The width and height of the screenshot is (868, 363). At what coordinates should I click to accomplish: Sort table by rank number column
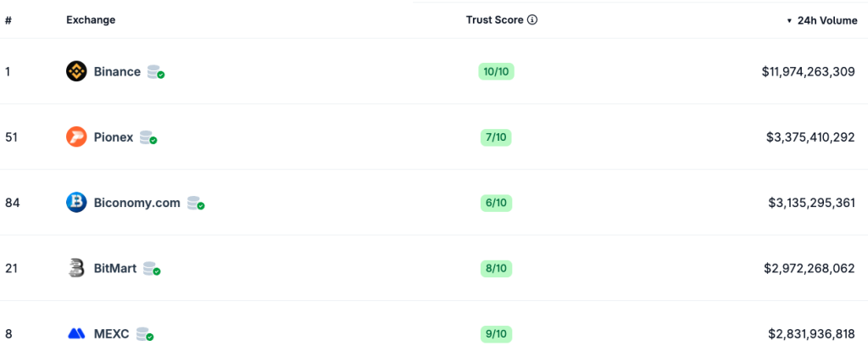(x=8, y=20)
